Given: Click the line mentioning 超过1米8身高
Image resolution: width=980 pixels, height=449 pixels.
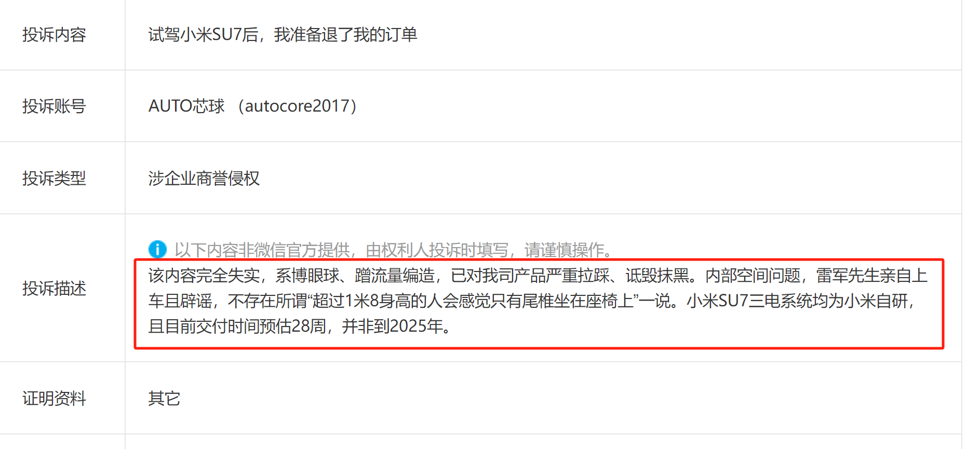Looking at the screenshot, I should coord(532,301).
